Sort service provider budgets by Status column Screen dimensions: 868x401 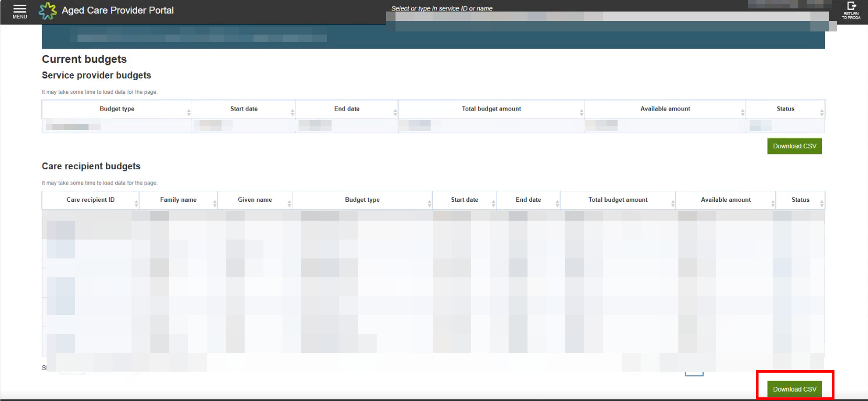tap(785, 109)
